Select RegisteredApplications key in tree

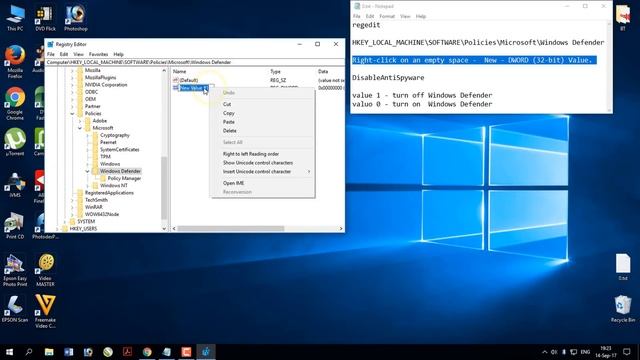click(109, 193)
